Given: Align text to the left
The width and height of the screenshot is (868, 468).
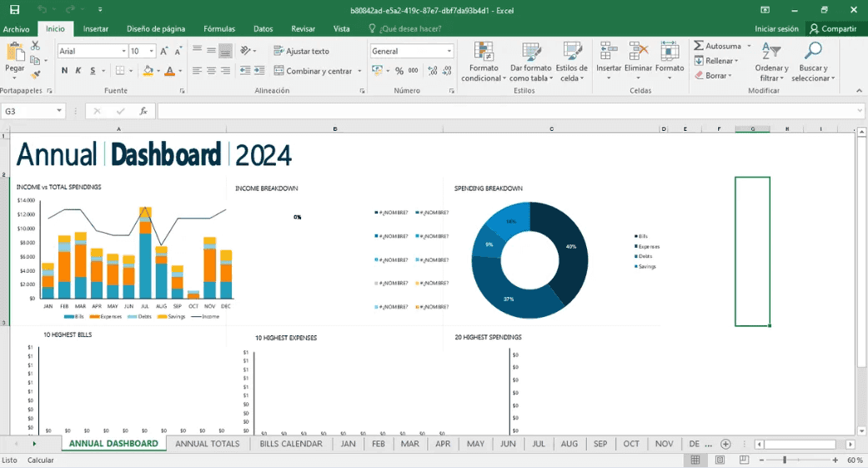Looking at the screenshot, I should point(197,70).
